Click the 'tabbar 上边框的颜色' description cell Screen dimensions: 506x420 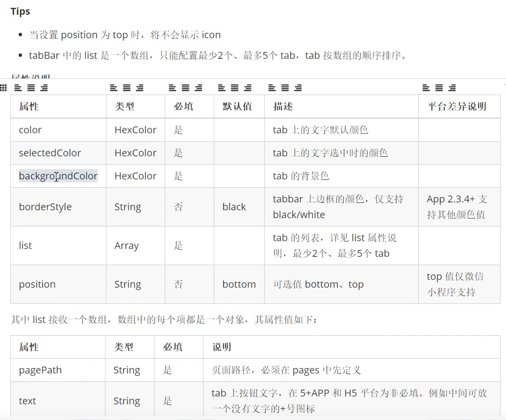click(x=341, y=207)
